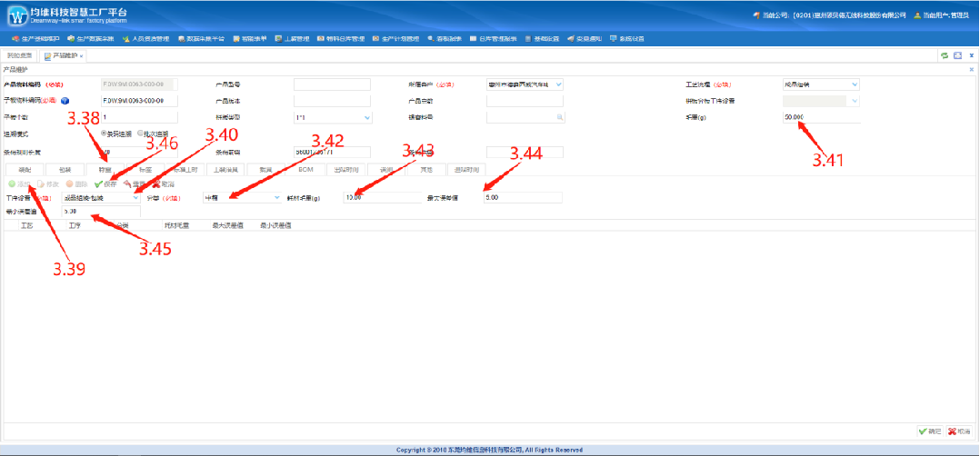The width and height of the screenshot is (980, 456).
Task: Click the blue help icon beside 子物料编码
Action: (x=65, y=101)
